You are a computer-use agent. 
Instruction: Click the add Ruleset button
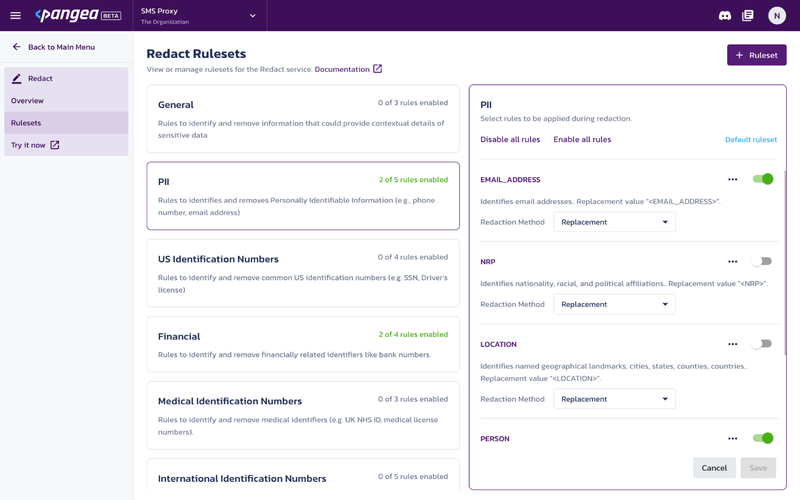click(756, 55)
